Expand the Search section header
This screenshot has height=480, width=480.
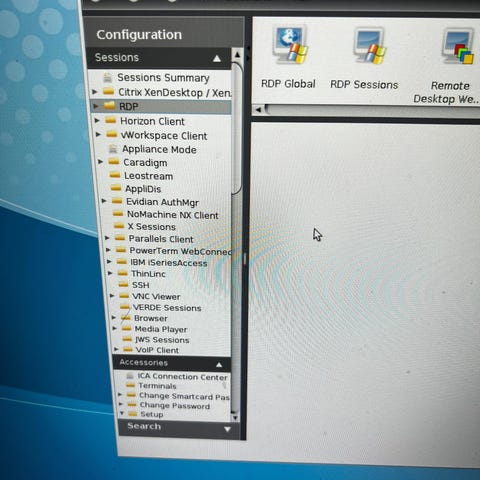click(179, 427)
